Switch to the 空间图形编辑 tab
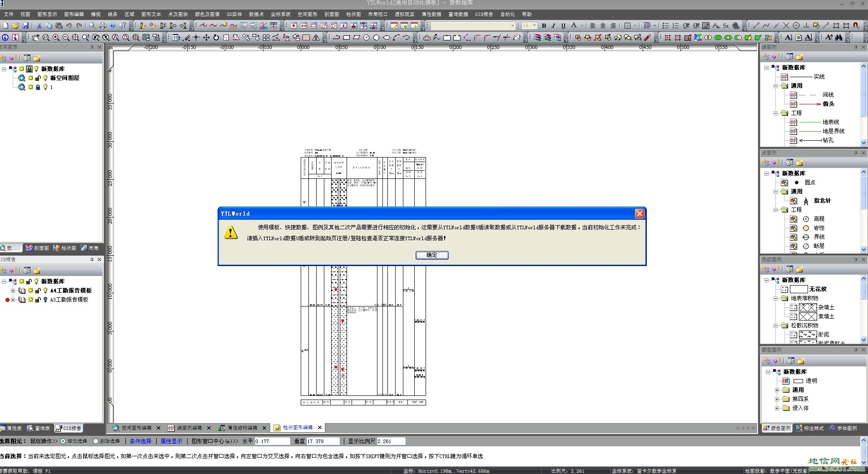The width and height of the screenshot is (868, 474). (x=136, y=428)
